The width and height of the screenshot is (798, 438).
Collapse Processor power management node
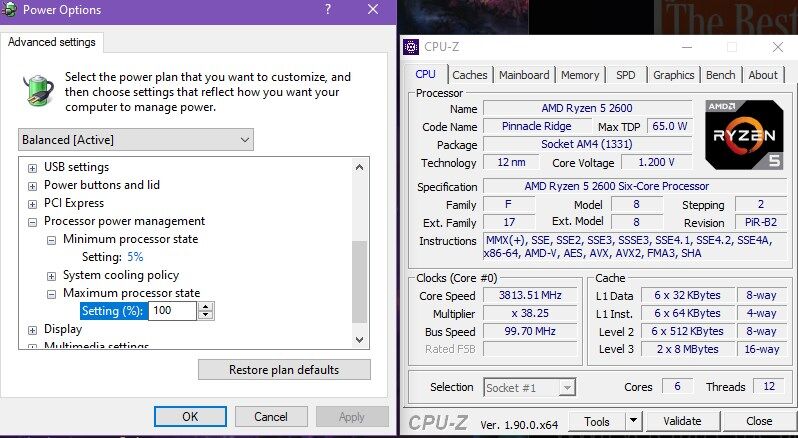pyautogui.click(x=33, y=222)
